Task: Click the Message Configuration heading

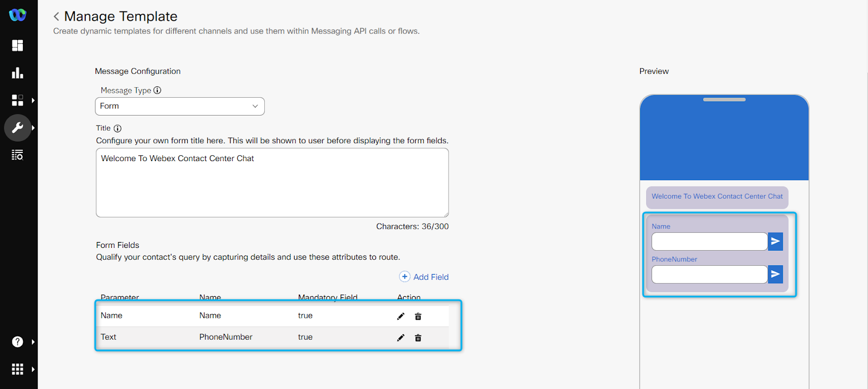Action: [138, 71]
